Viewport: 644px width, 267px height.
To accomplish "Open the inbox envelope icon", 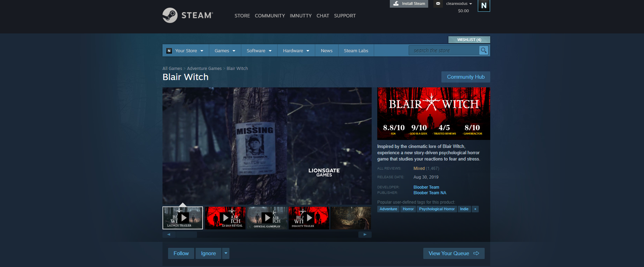I will (x=438, y=3).
